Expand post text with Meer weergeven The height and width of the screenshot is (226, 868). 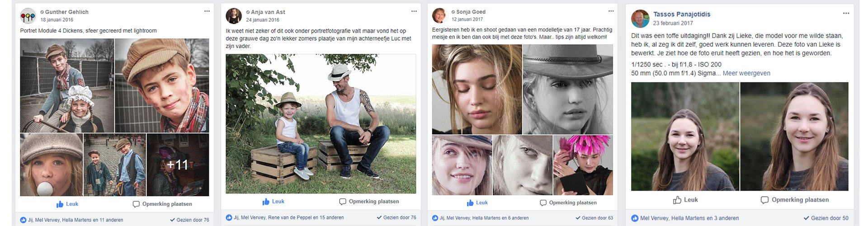746,73
